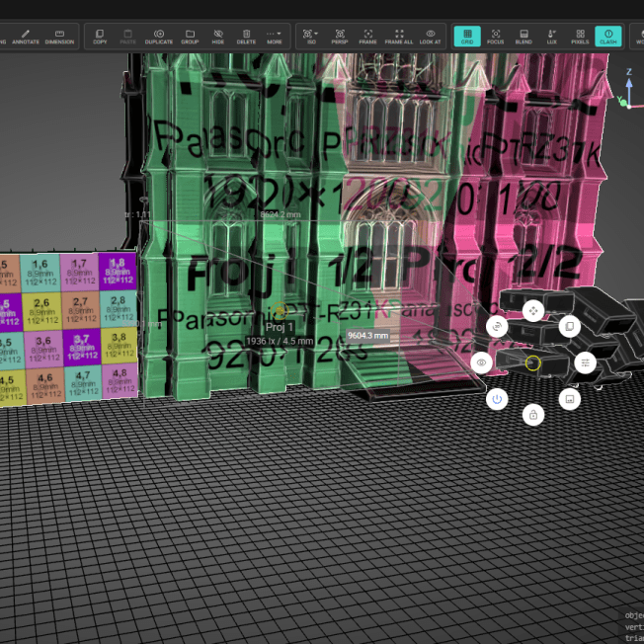Toggle Clash detection off
Viewport: 644px width, 644px height.
(x=608, y=37)
